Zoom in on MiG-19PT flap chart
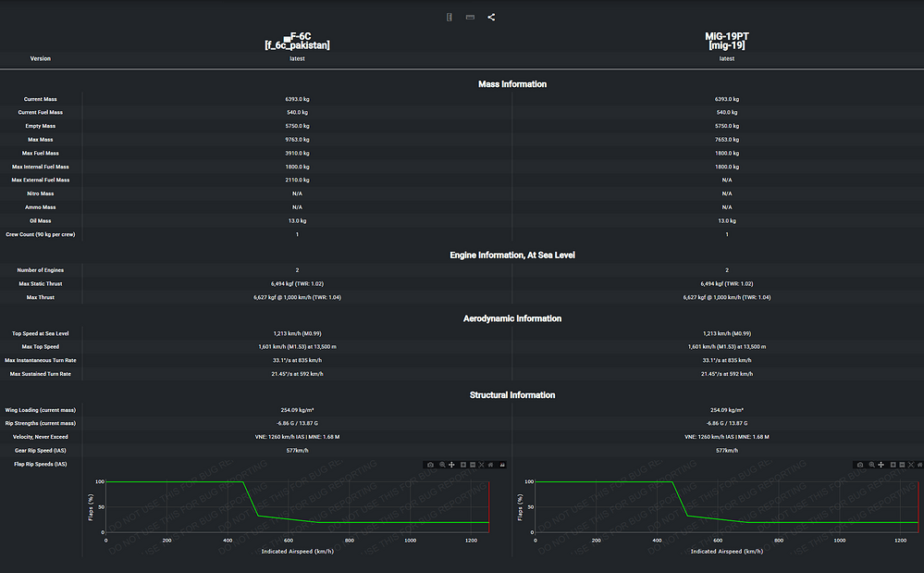924x573 pixels. click(x=893, y=465)
